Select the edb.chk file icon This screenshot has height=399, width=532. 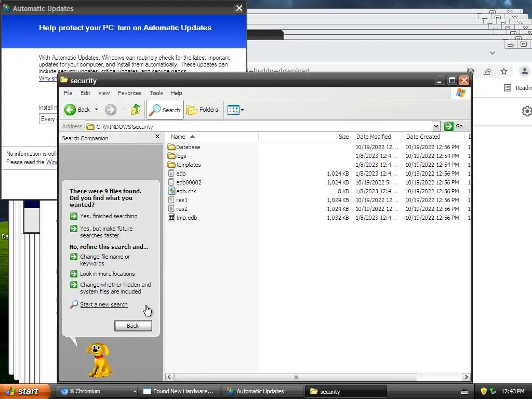[x=171, y=191]
